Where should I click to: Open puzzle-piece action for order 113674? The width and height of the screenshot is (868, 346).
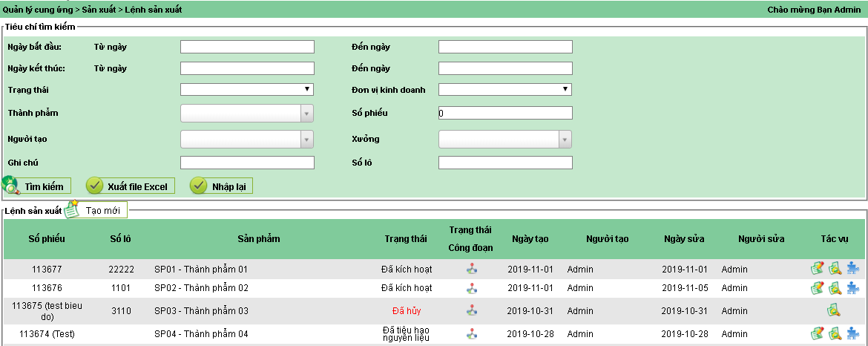(852, 333)
